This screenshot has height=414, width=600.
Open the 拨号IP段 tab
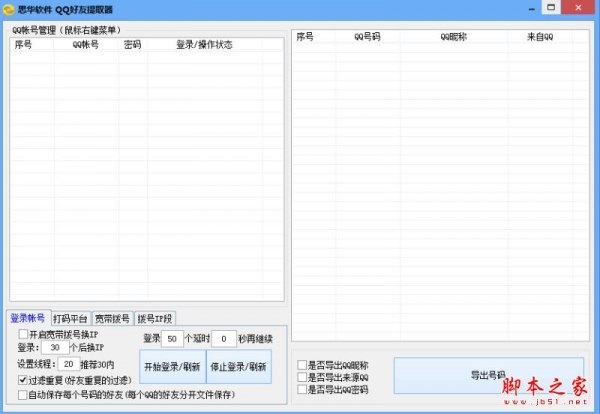155,318
